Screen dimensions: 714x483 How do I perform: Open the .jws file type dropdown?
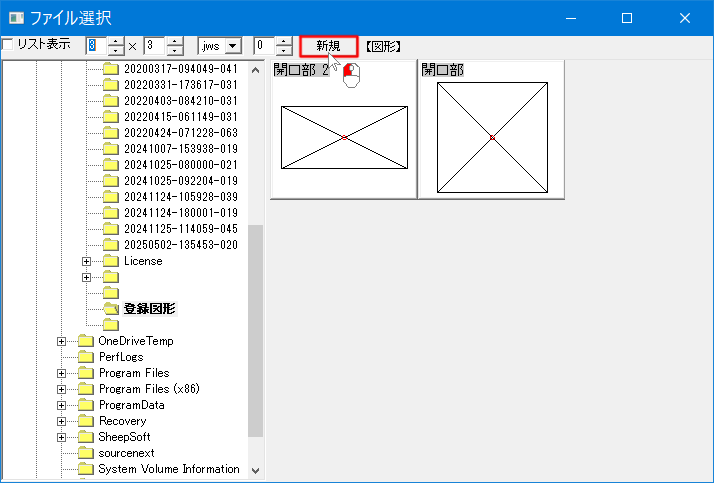coord(233,46)
